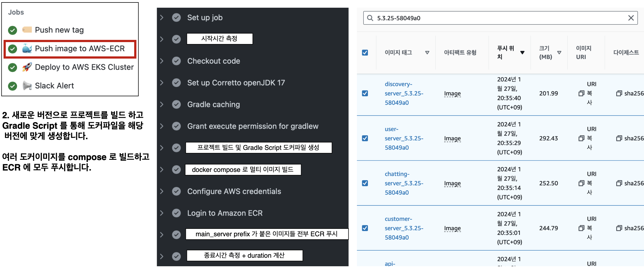Copy the image URI for customer-server
This screenshot has width=644, height=269.
point(581,228)
